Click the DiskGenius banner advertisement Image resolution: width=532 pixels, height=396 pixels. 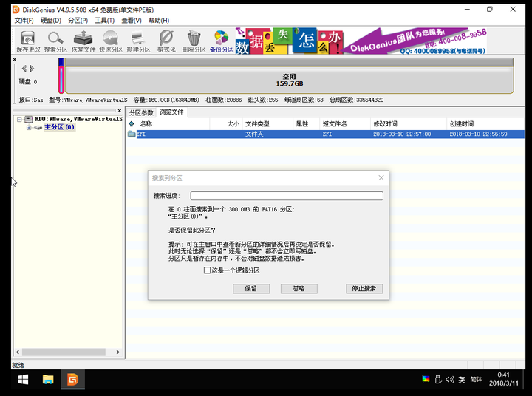pos(361,41)
